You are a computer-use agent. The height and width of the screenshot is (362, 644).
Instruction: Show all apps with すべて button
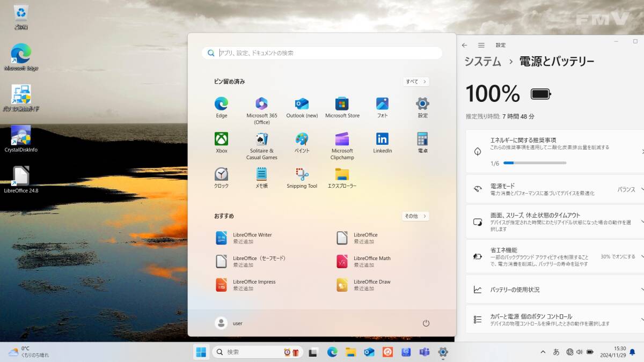coord(416,82)
